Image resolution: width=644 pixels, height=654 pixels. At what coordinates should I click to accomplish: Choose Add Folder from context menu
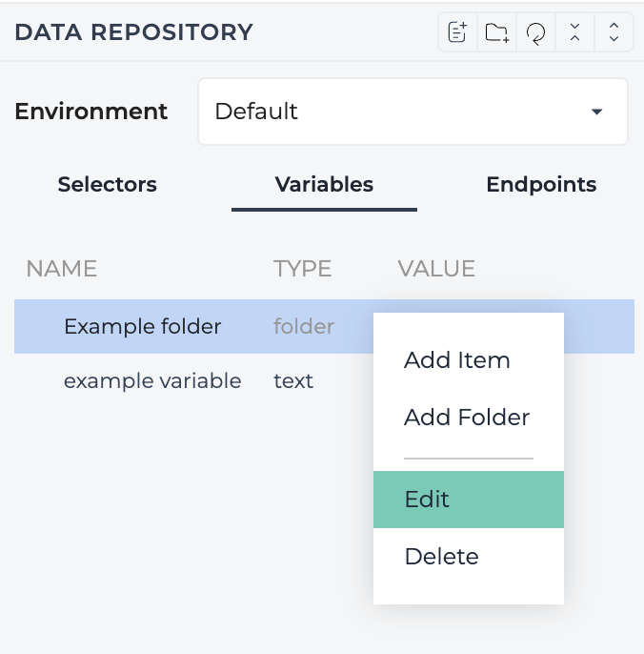coord(469,418)
